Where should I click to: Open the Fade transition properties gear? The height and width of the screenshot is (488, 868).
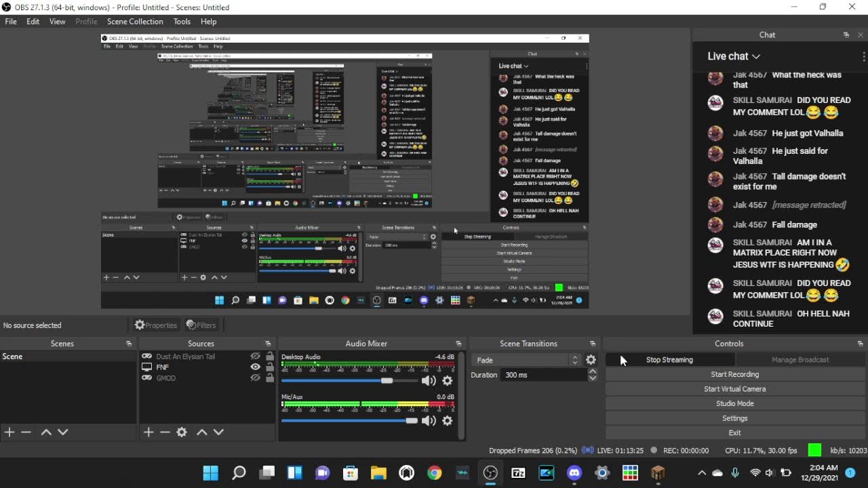[591, 360]
